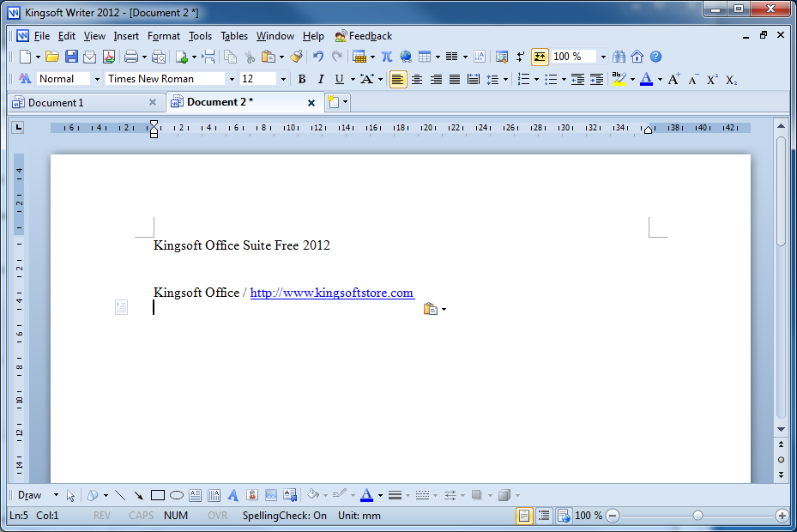Image resolution: width=797 pixels, height=532 pixels.
Task: Click the vertical scrollbar down arrow
Action: (x=782, y=430)
